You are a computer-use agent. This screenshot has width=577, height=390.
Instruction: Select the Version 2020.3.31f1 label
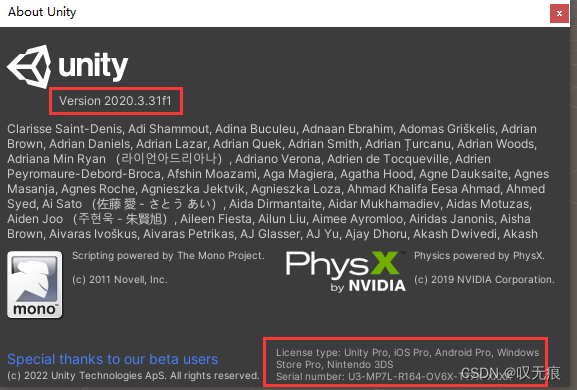coord(115,101)
